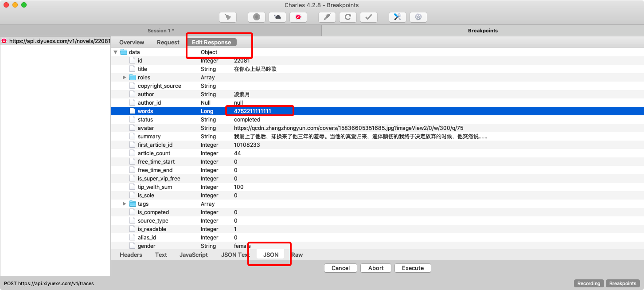
Task: Select the free_time_start row
Action: click(377, 162)
